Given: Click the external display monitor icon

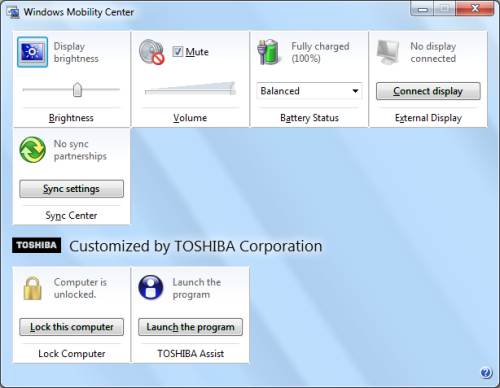Looking at the screenshot, I should coord(388,52).
